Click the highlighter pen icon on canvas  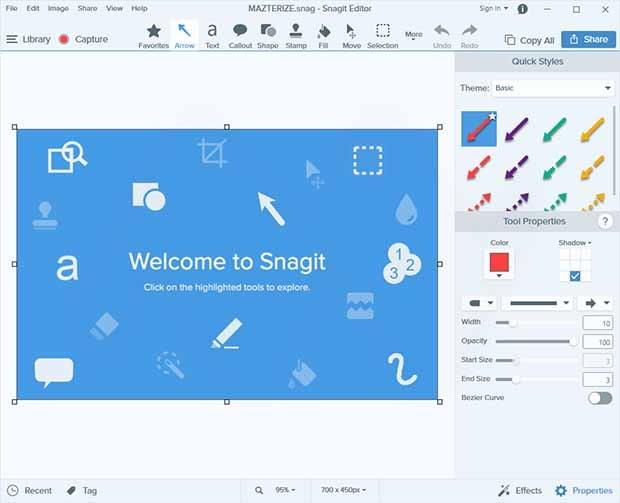click(x=226, y=333)
